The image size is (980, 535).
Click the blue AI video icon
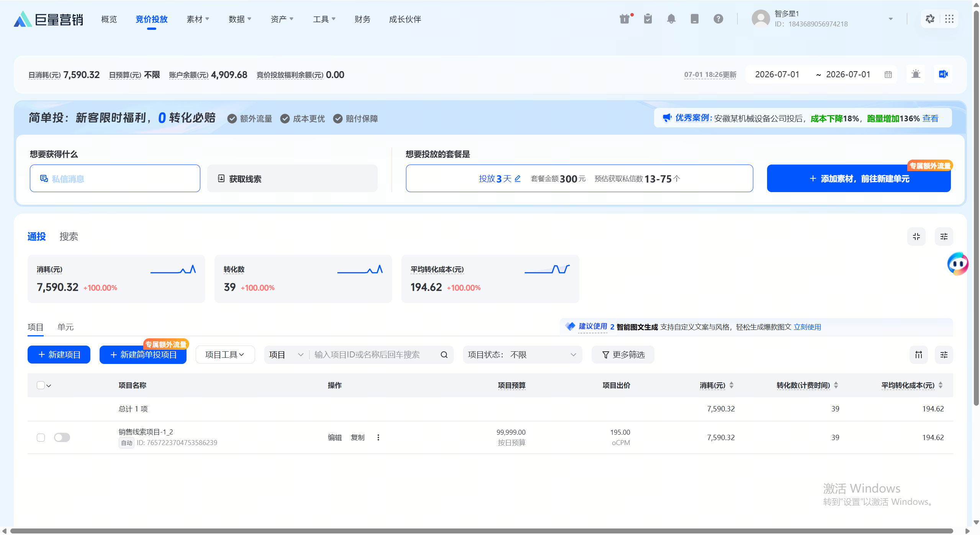pos(943,74)
